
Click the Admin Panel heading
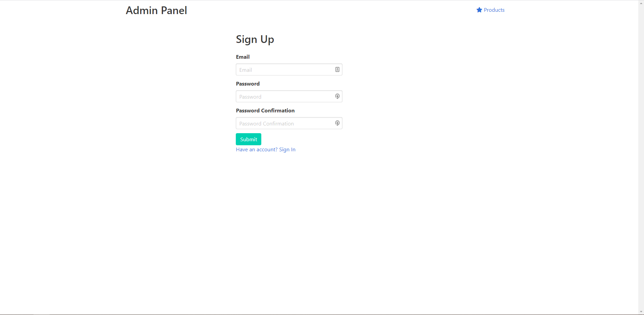156,10
